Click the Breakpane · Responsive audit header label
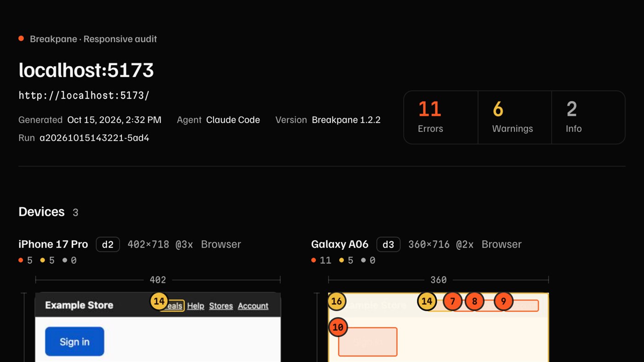 tap(93, 39)
